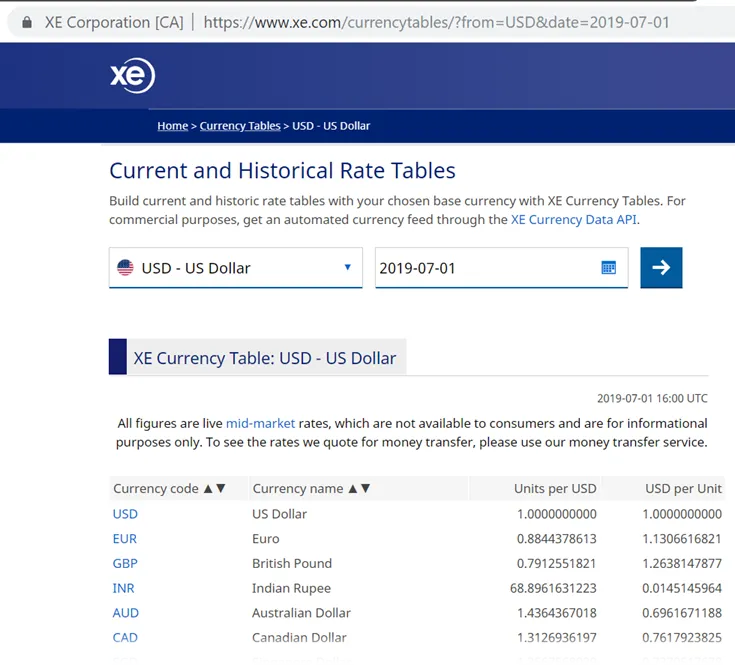735x666 pixels.
Task: Click the browser URL address text
Action: pos(436,22)
